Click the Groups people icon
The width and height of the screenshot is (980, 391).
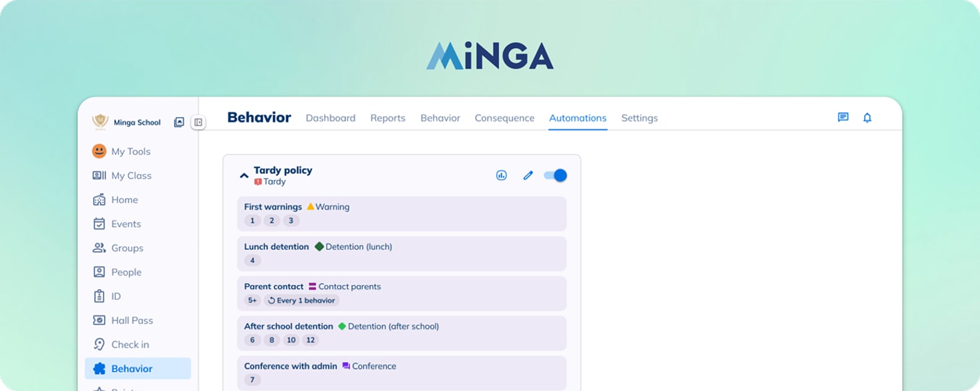pos(99,247)
